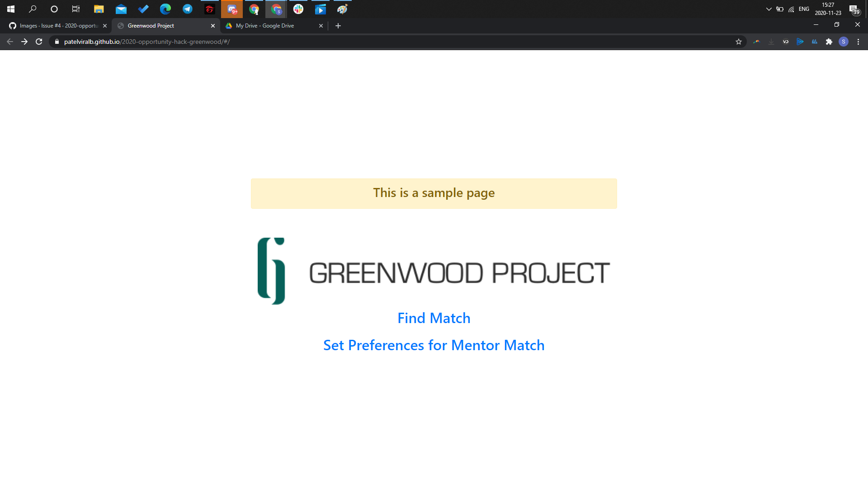Toggle the bookmark star for this page

739,42
